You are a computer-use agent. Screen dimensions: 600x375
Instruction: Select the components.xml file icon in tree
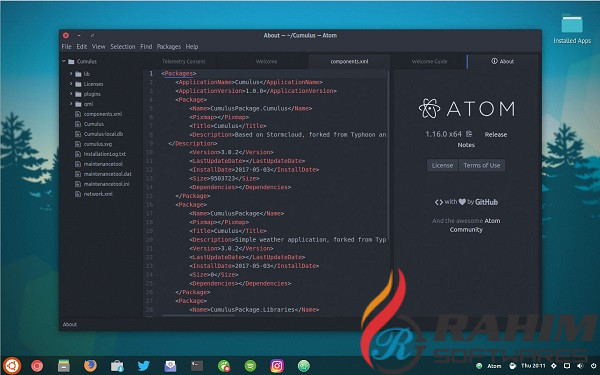(x=78, y=114)
